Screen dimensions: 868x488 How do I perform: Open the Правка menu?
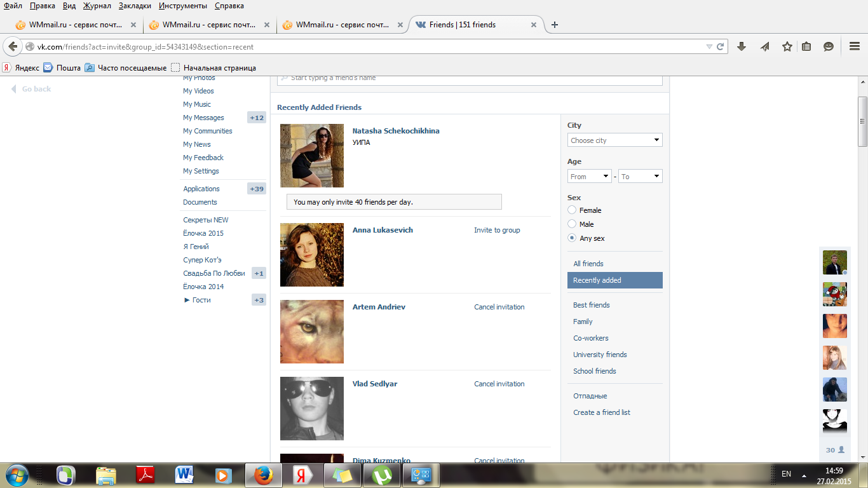(43, 6)
